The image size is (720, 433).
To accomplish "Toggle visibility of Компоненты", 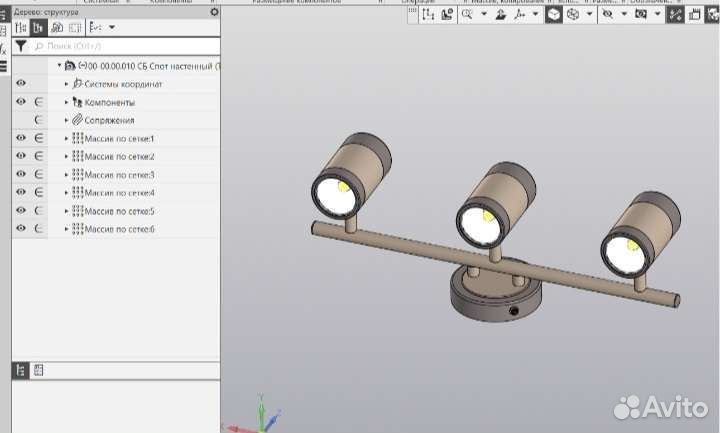I will tap(21, 102).
